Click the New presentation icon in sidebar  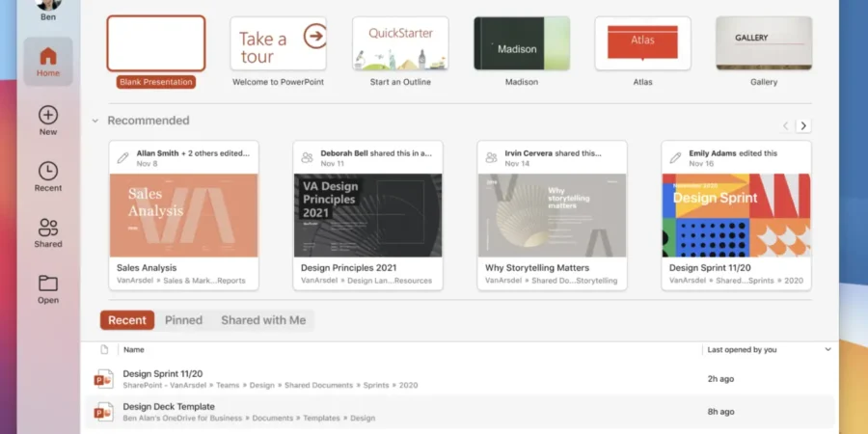[x=48, y=115]
